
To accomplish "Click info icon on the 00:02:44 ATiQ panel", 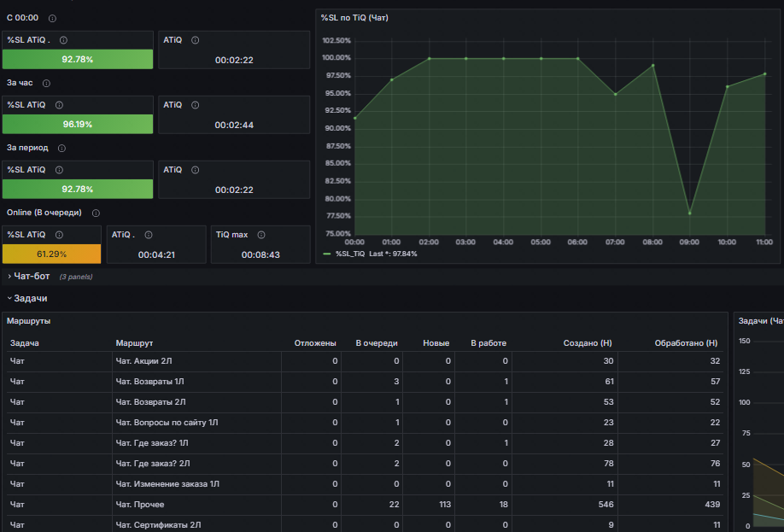I will pyautogui.click(x=195, y=105).
